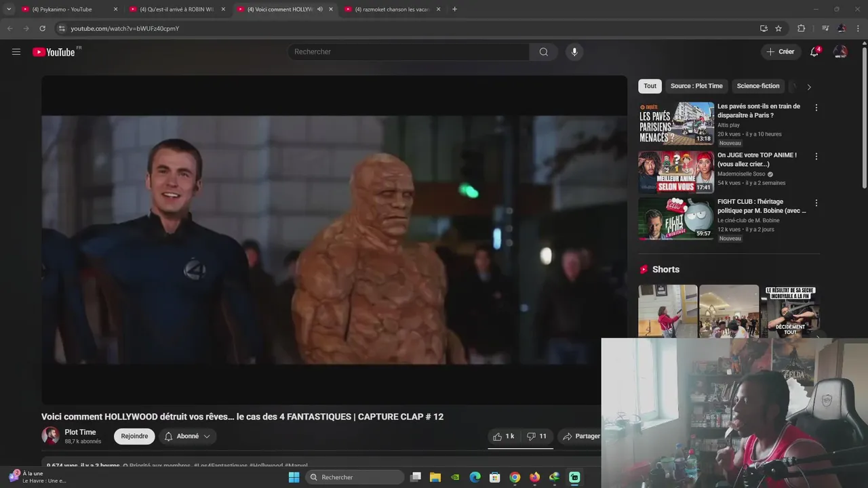Select the Source : Plot Time chip
The image size is (868, 488).
(x=696, y=86)
